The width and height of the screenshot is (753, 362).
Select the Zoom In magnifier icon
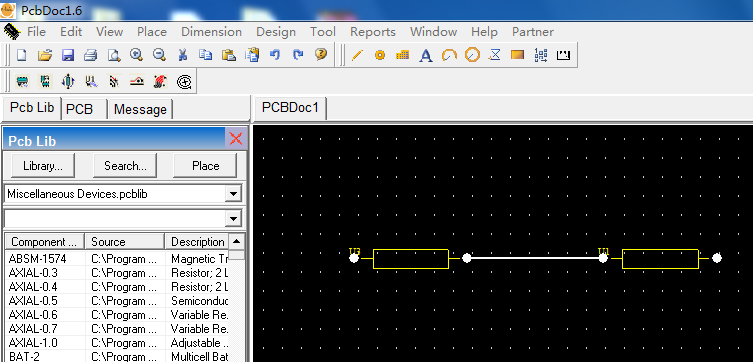click(136, 55)
